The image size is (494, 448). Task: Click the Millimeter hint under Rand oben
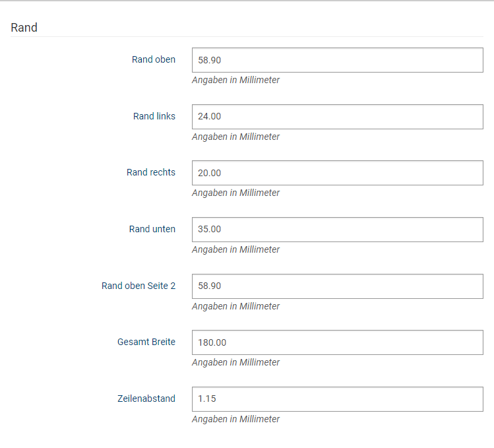point(235,80)
